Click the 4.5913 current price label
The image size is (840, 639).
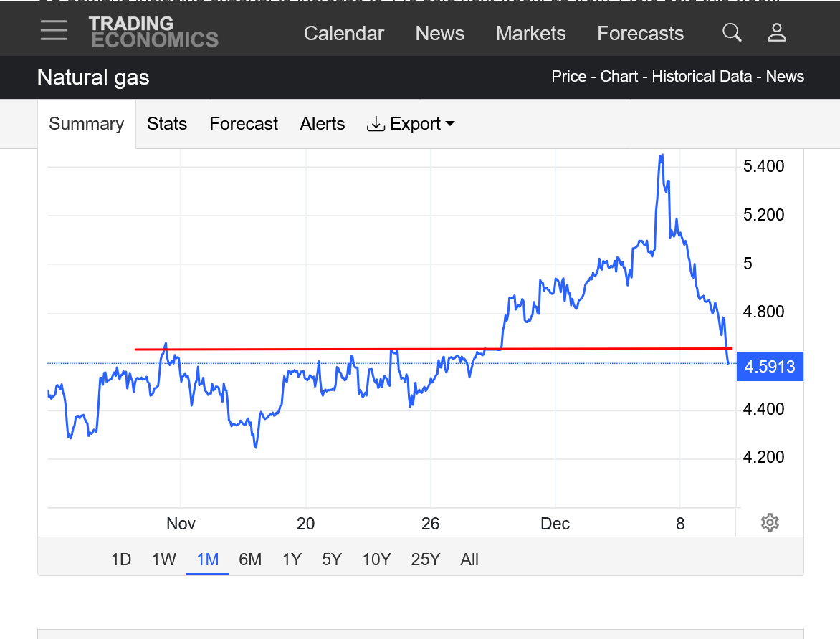tap(770, 367)
